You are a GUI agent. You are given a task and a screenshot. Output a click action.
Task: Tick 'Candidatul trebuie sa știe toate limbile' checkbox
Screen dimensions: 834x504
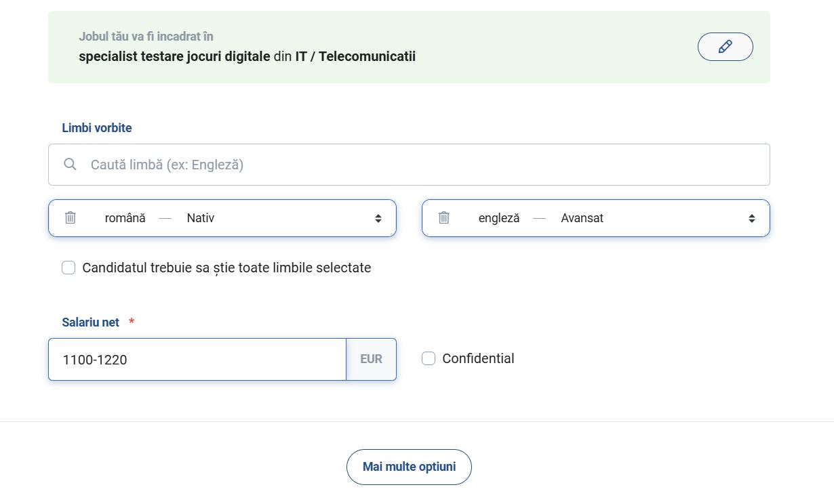pyautogui.click(x=68, y=268)
